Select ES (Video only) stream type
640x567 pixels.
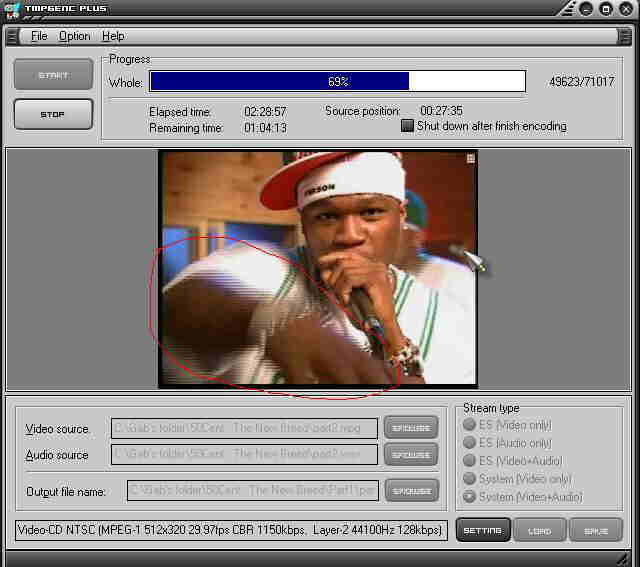[469, 425]
